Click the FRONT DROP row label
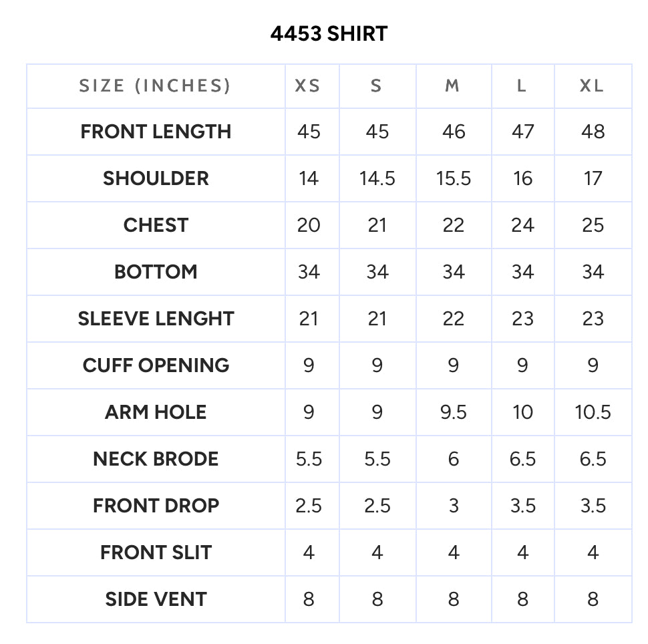The width and height of the screenshot is (648, 644). click(x=156, y=506)
